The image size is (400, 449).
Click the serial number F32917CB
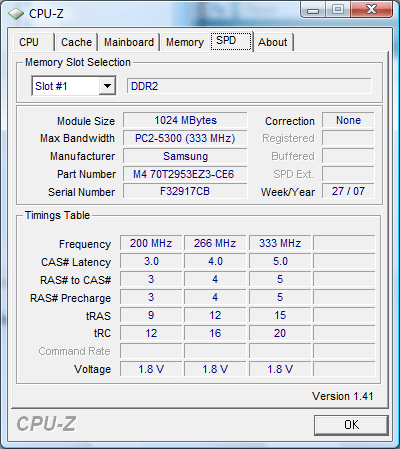[x=185, y=191]
